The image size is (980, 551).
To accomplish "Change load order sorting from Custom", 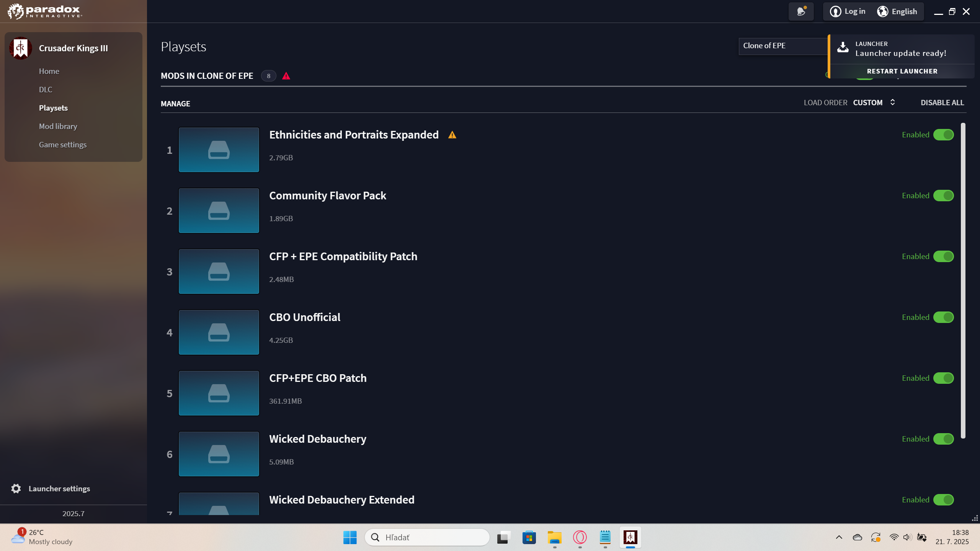I will pyautogui.click(x=874, y=103).
